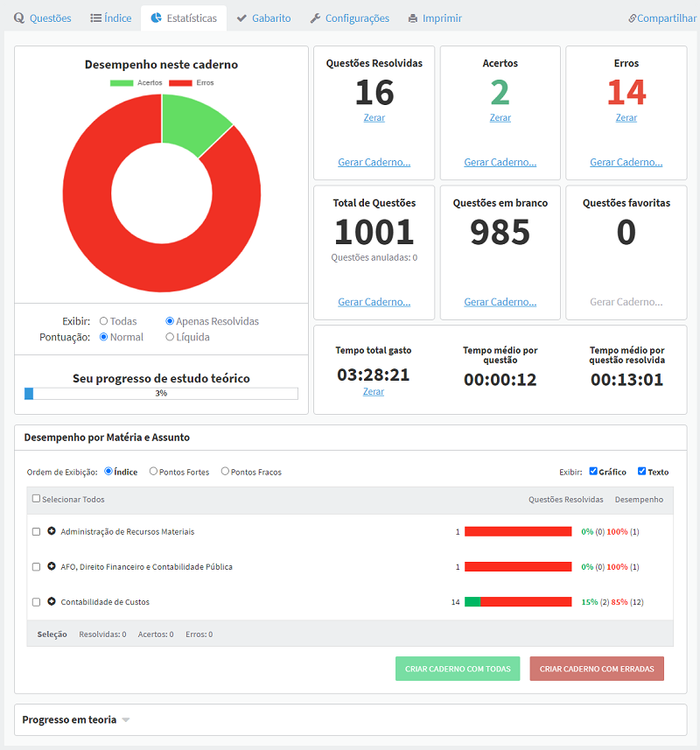Screen dimensions: 700x750
Task: Click the study progress bar at 3%
Action: 161,394
